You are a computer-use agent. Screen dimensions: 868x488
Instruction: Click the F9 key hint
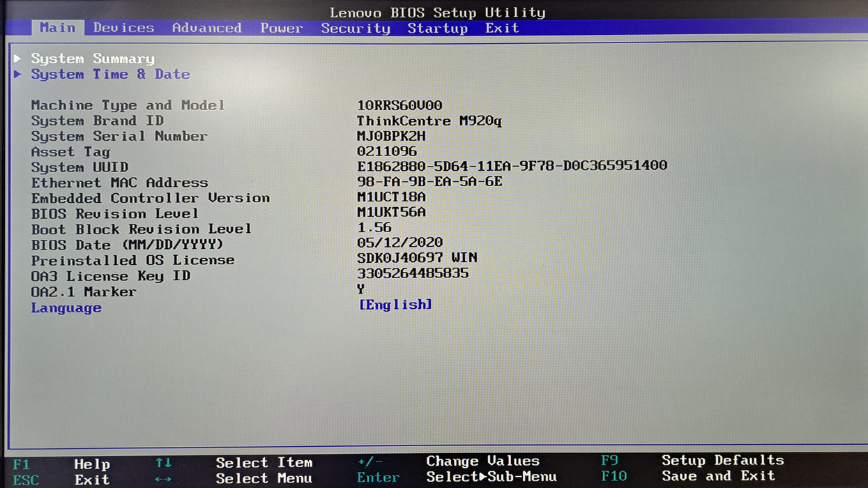pos(610,460)
